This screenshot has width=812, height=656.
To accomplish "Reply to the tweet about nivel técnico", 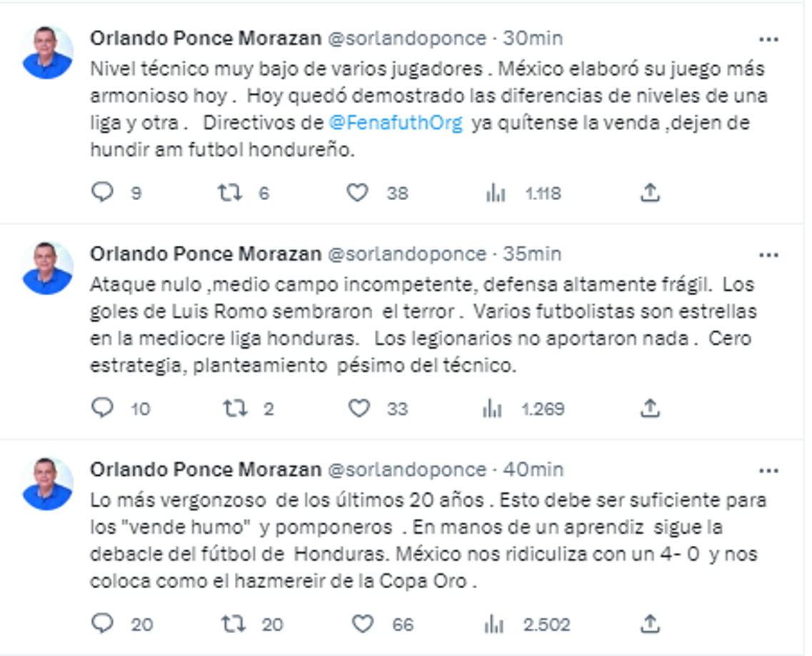I will pyautogui.click(x=104, y=192).
